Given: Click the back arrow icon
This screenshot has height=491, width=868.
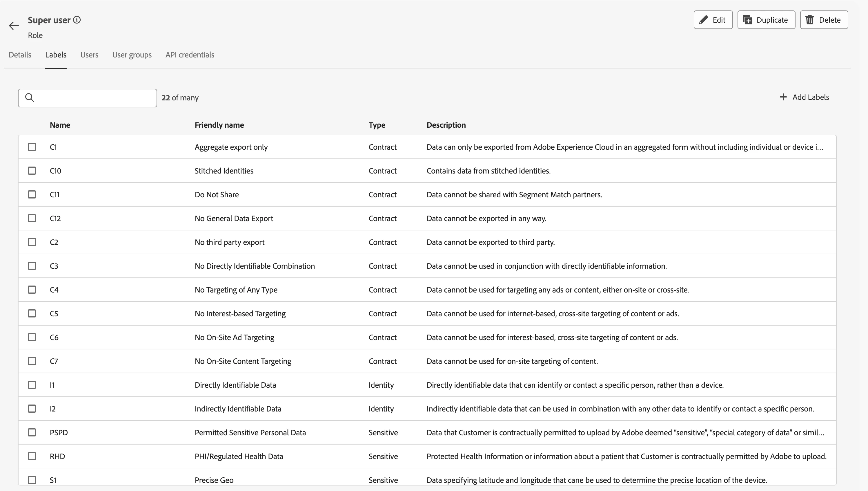Looking at the screenshot, I should pyautogui.click(x=14, y=26).
